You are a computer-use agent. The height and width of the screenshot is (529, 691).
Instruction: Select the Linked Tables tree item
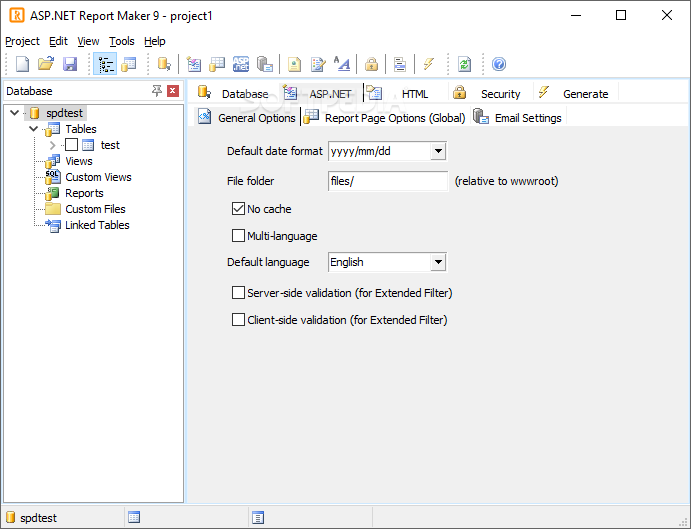click(97, 225)
